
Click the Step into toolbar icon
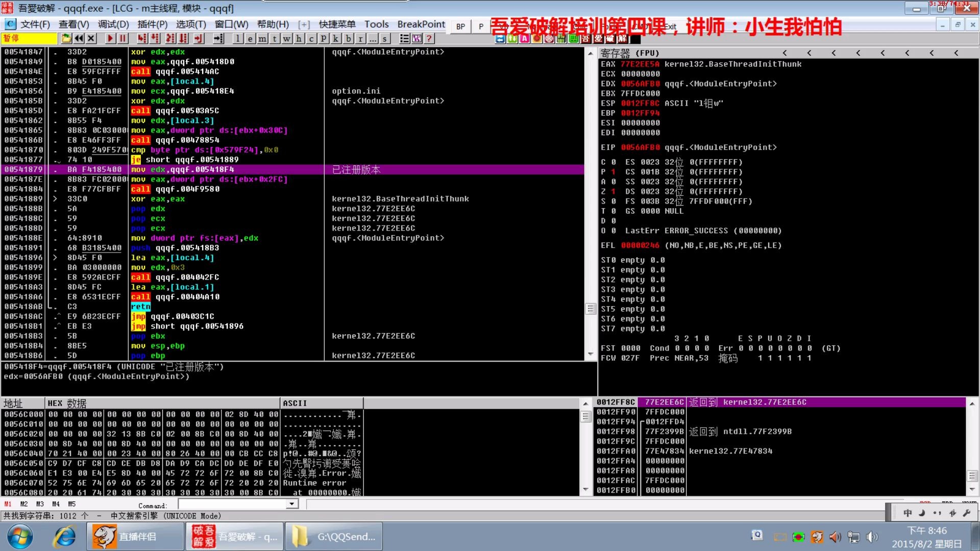coord(142,38)
